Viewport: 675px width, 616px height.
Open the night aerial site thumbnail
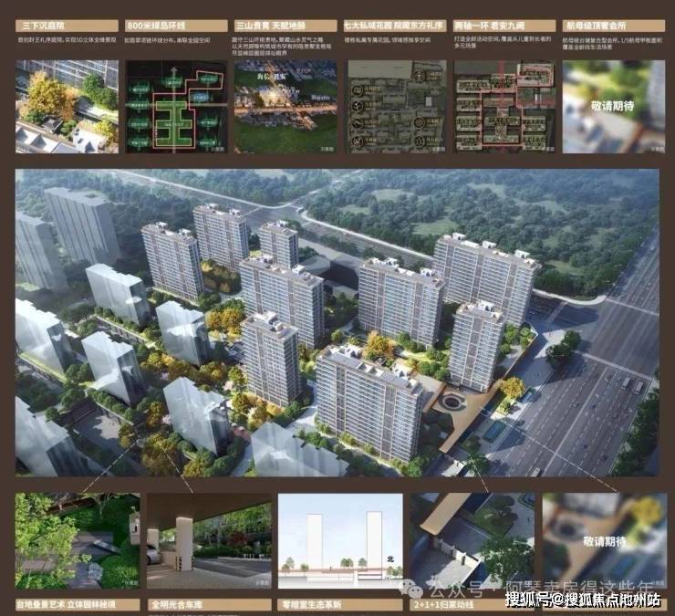(286, 107)
